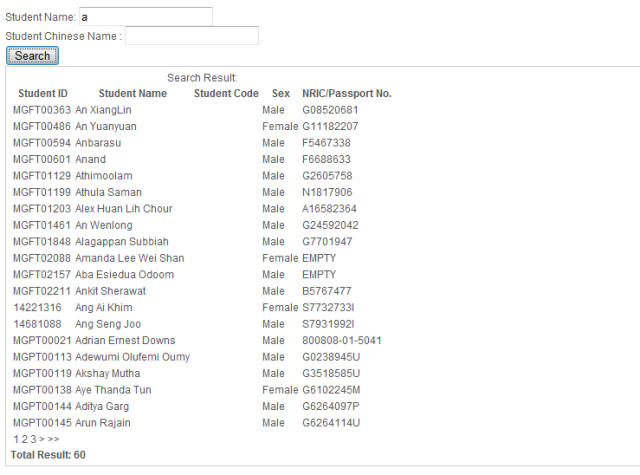
Task: Select passport number G6102245M
Action: 331,390
